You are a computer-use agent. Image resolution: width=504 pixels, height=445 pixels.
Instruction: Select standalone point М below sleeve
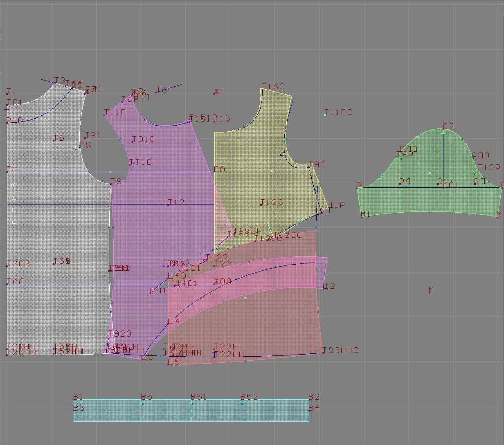pos(430,292)
